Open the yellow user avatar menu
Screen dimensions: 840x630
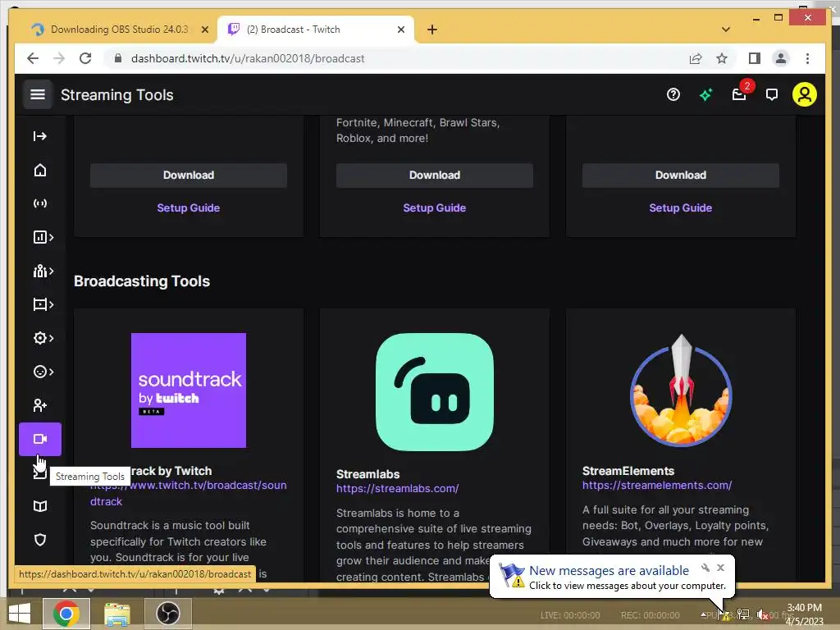pos(805,95)
